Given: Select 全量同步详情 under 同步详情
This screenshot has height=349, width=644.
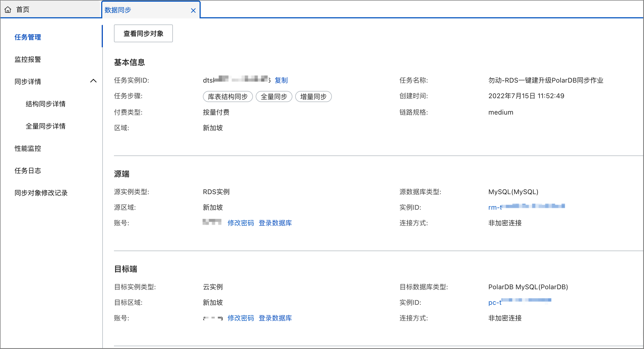Looking at the screenshot, I should click(46, 126).
